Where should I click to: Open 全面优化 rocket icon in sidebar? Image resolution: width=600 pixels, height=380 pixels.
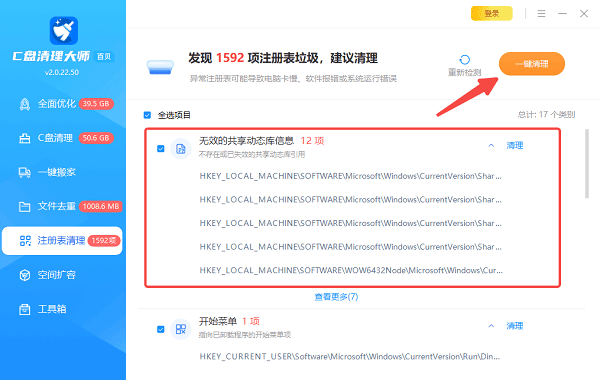point(25,104)
